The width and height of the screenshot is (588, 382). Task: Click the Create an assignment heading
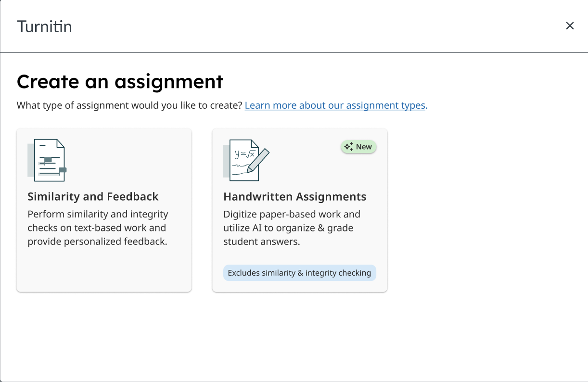coord(120,81)
